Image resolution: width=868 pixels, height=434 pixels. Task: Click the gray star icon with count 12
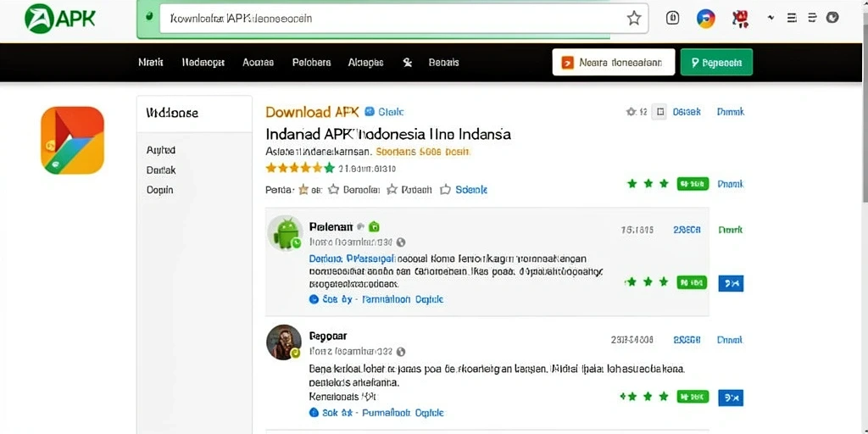[x=631, y=112]
